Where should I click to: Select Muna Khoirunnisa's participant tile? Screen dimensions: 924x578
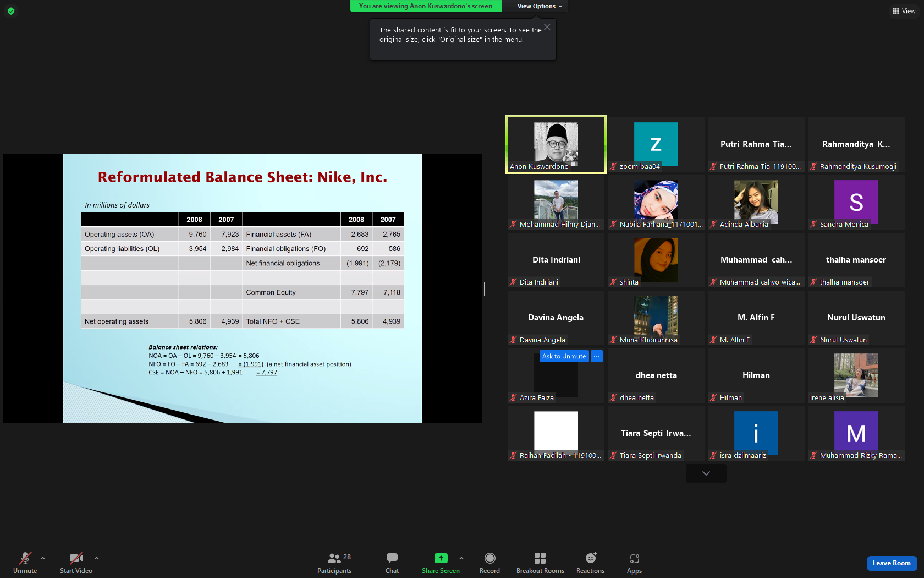point(656,318)
